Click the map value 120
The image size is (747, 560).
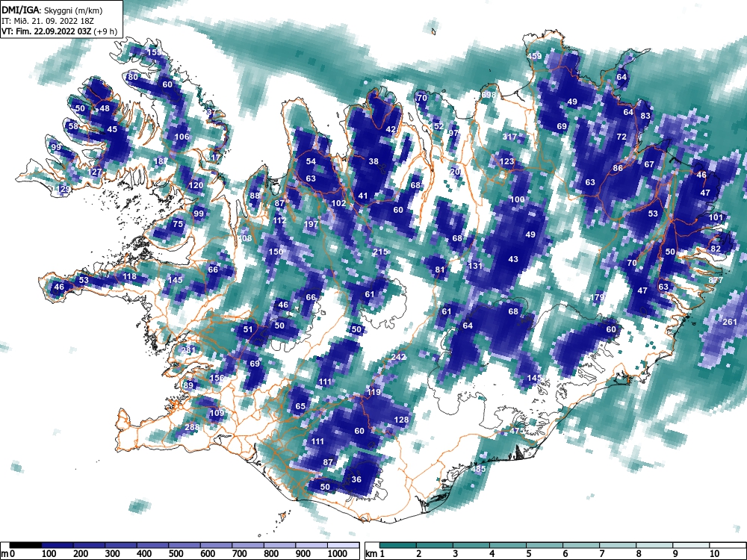196,185
